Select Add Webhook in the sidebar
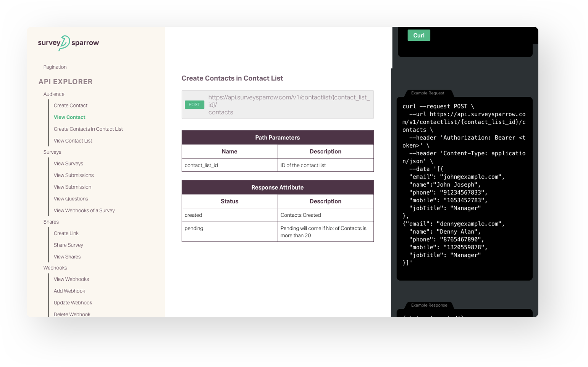 pyautogui.click(x=69, y=291)
